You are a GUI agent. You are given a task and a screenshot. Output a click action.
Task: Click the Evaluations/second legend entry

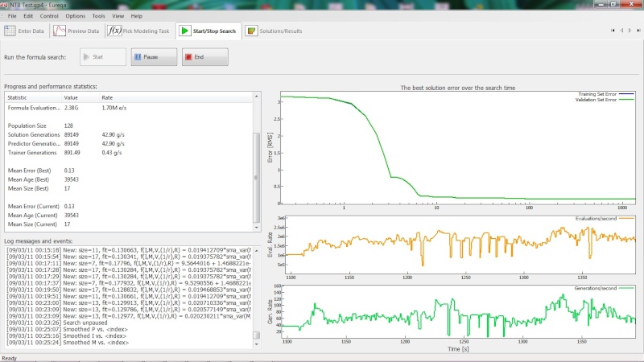tap(605, 219)
